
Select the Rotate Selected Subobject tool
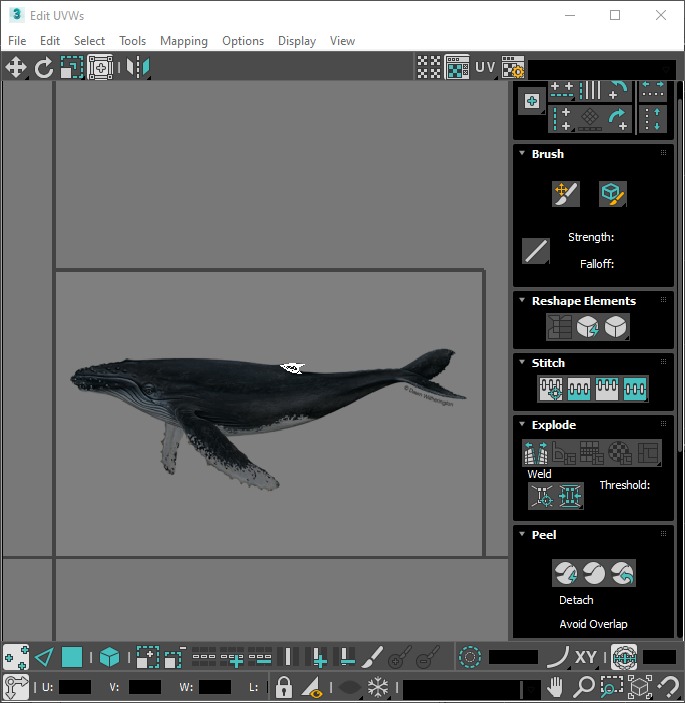(x=44, y=67)
